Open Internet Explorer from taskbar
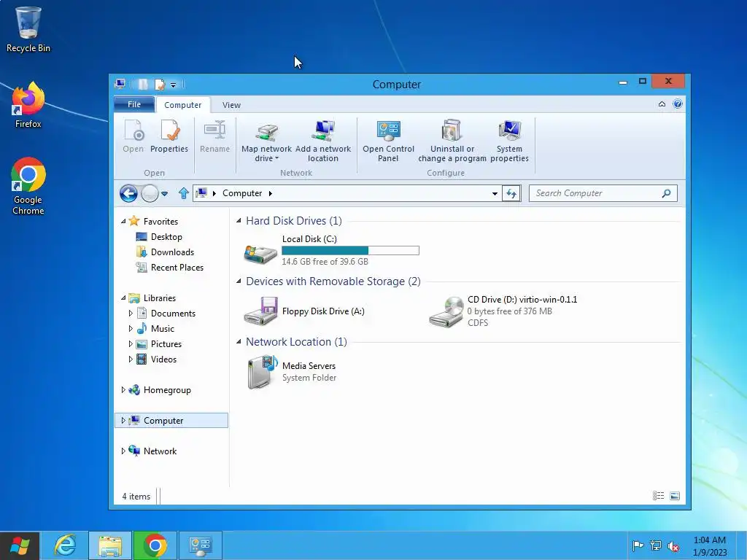This screenshot has height=560, width=747. coord(65,545)
